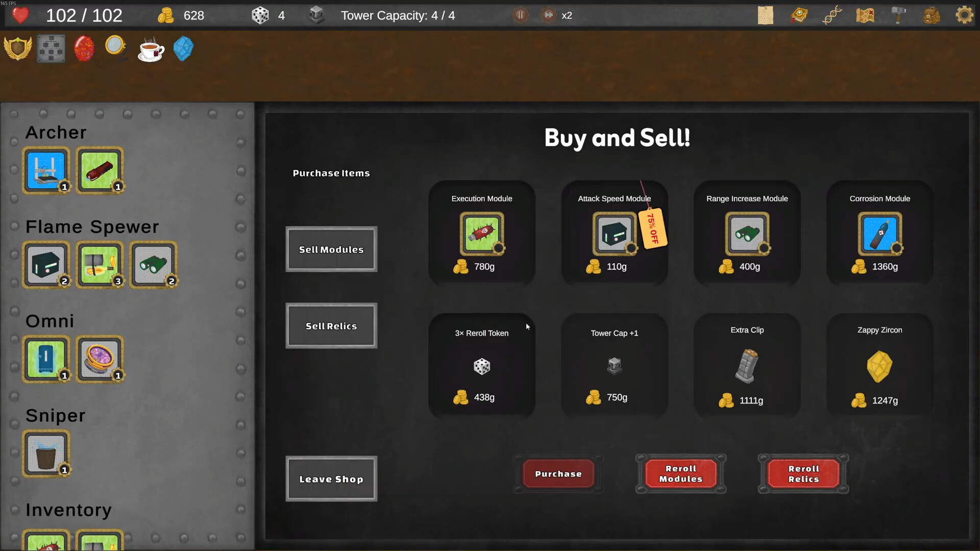The height and width of the screenshot is (551, 980).
Task: Leave the shop
Action: (x=331, y=479)
